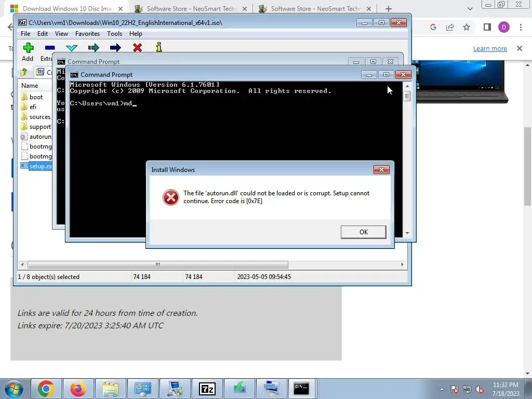Open Windows Explorer from the taskbar

[x=111, y=389]
